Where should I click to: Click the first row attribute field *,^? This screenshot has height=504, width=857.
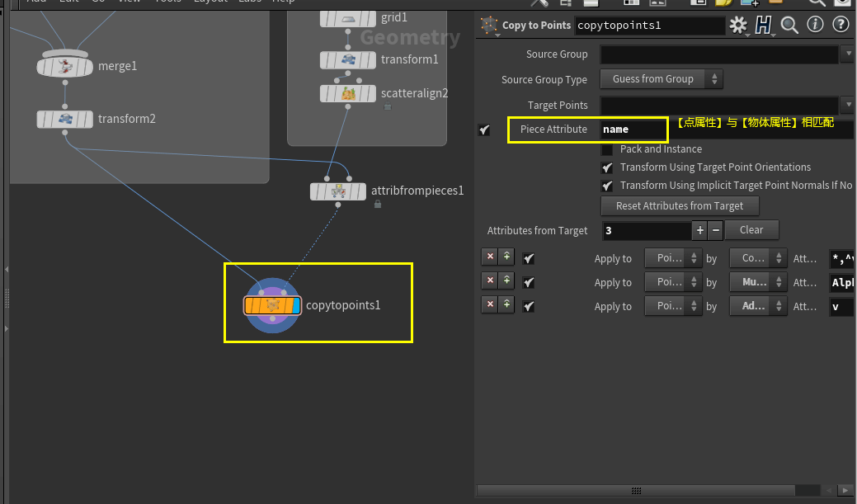click(x=841, y=258)
